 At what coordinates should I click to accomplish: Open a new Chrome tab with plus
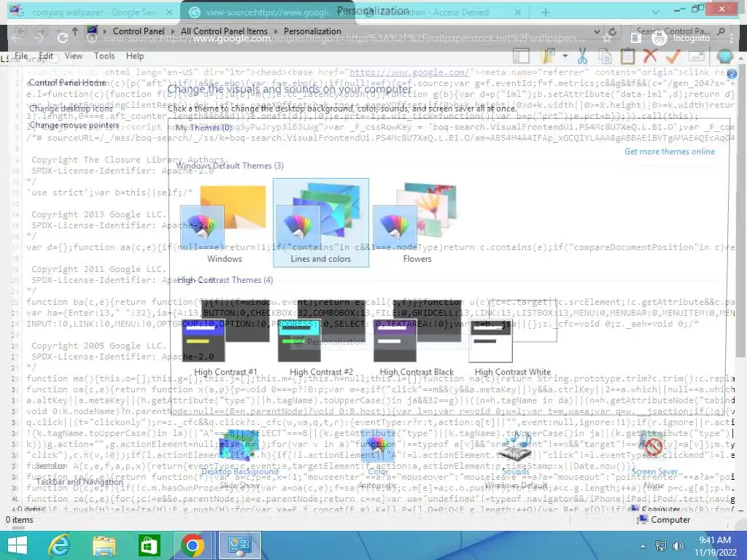546,12
